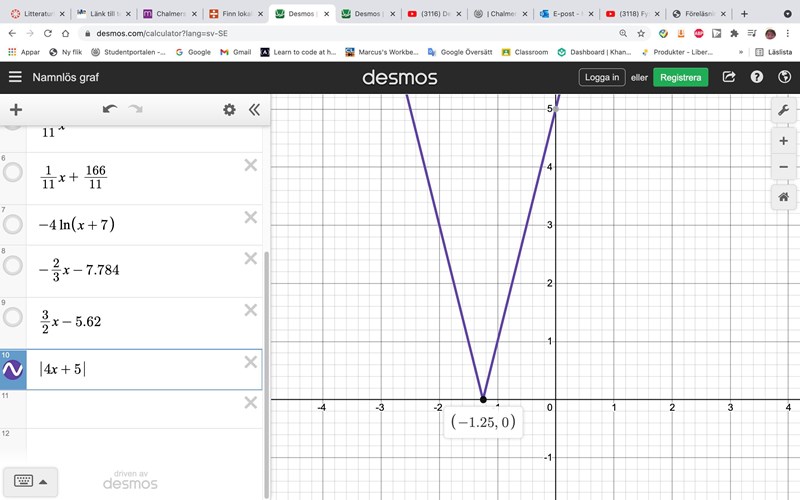Toggle visibility of |4x+5| expression
Viewport: 800px width, 500px height.
click(13, 370)
